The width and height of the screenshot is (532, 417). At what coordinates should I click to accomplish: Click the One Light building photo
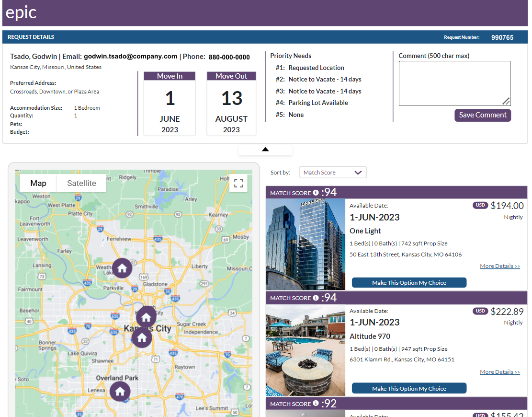click(306, 244)
